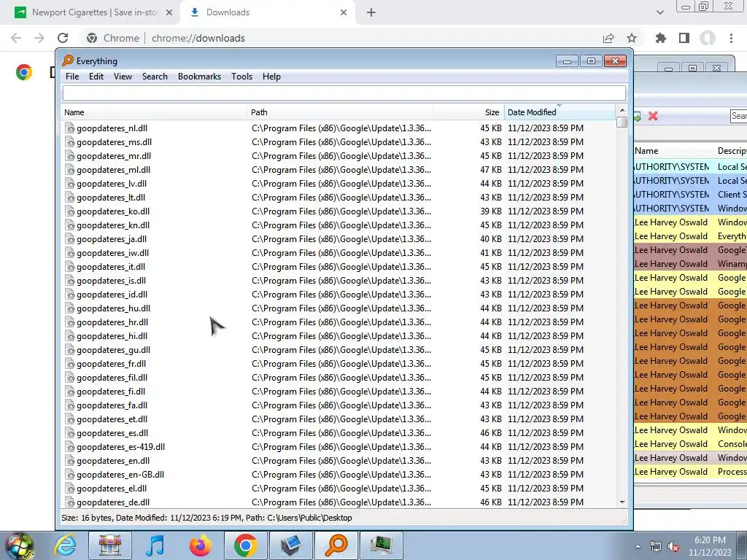Image resolution: width=747 pixels, height=560 pixels.
Task: Open Firefox from the taskbar
Action: click(x=200, y=545)
